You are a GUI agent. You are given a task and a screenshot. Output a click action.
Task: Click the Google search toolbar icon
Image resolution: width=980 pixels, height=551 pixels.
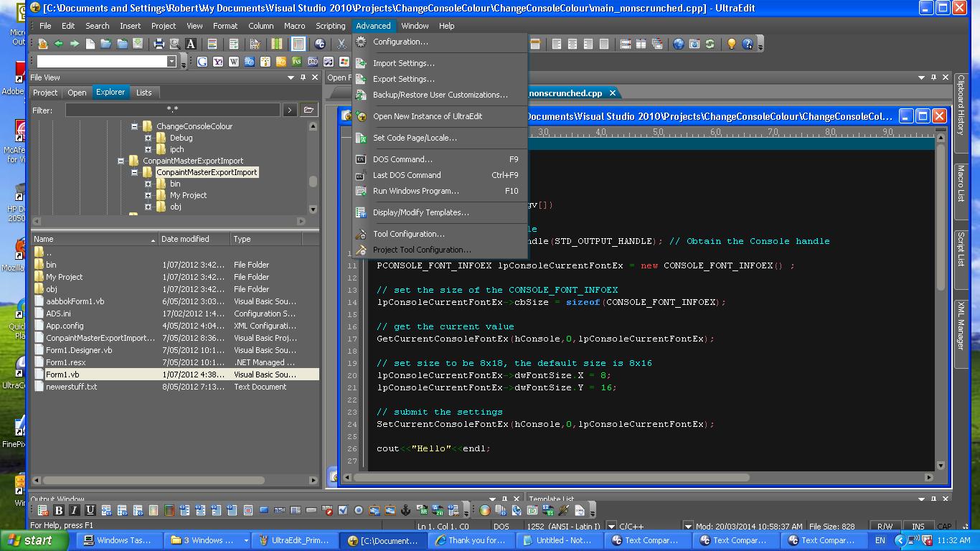coord(202,62)
